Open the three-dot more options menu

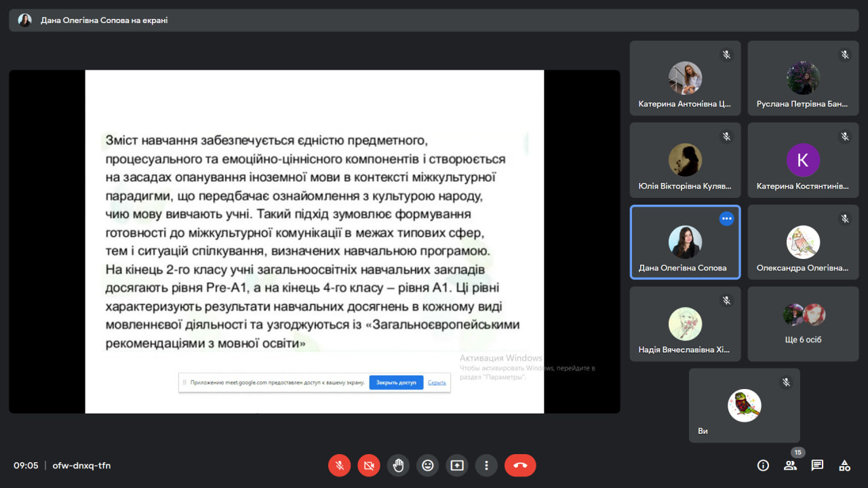(486, 466)
